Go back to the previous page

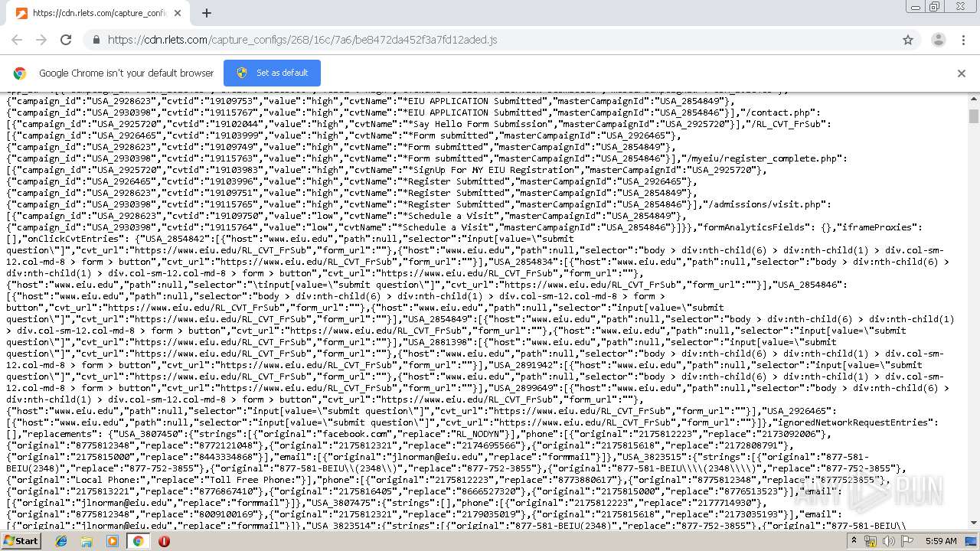[x=17, y=40]
